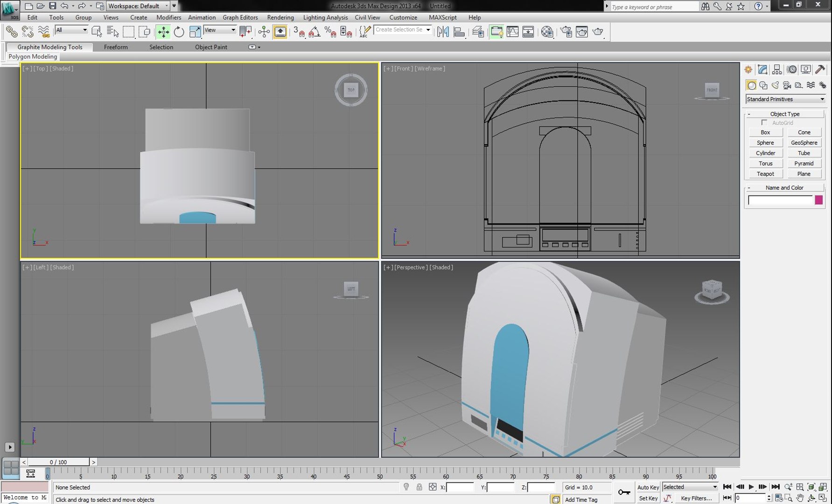The height and width of the screenshot is (504, 832).
Task: Select the Select and Move tool
Action: [163, 32]
